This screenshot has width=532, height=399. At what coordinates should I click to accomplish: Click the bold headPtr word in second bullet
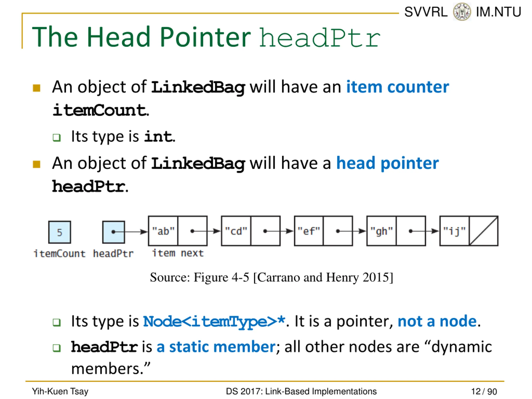89,186
